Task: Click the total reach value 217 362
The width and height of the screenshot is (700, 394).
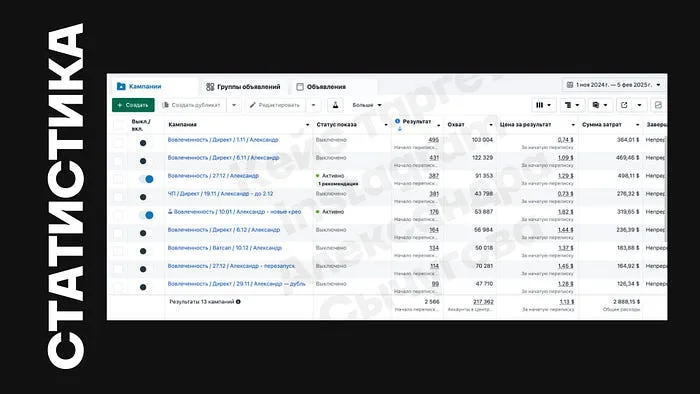Action: [x=483, y=302]
